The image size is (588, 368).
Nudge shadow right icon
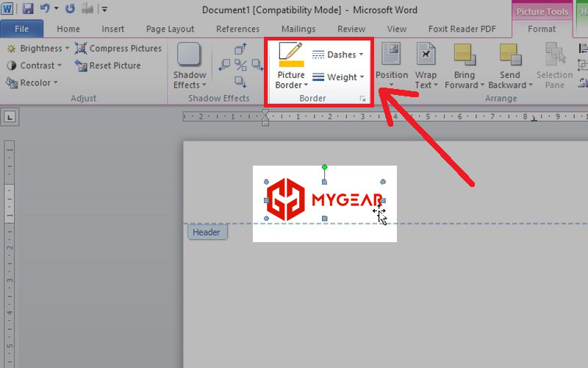tap(255, 66)
